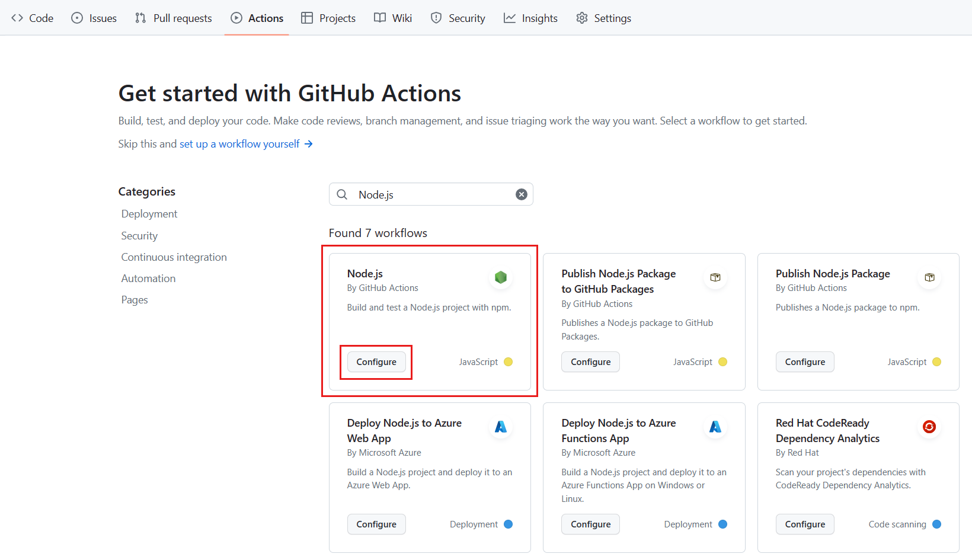Click the Settings gear icon in the repository navigation
The image size is (972, 560).
[x=582, y=18]
